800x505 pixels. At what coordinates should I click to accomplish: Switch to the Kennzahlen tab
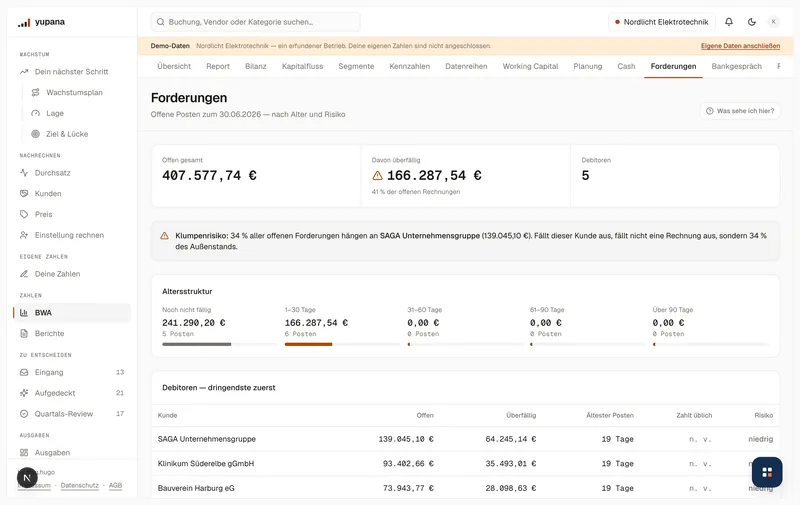coord(410,66)
